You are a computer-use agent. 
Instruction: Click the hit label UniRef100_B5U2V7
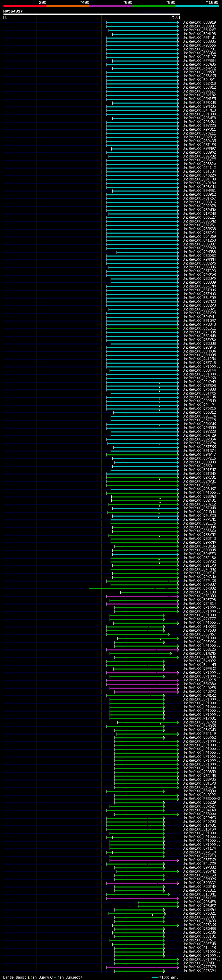point(199,30)
